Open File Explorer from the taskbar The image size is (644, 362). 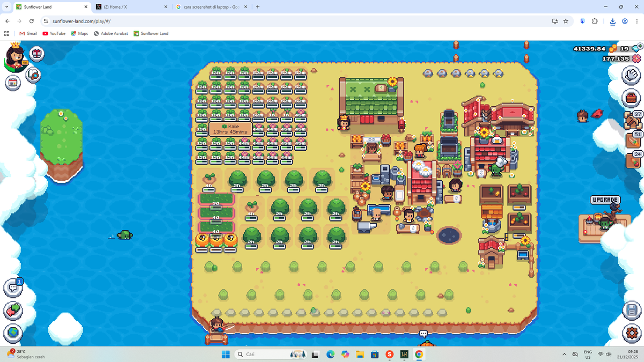pos(360,354)
